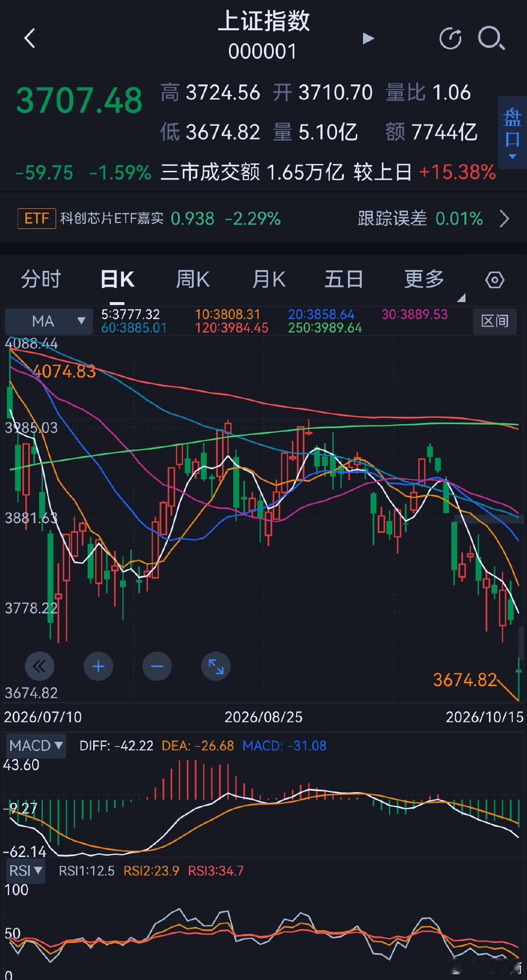The width and height of the screenshot is (527, 980).
Task: Tap the scroll-left double arrow button
Action: [x=40, y=666]
